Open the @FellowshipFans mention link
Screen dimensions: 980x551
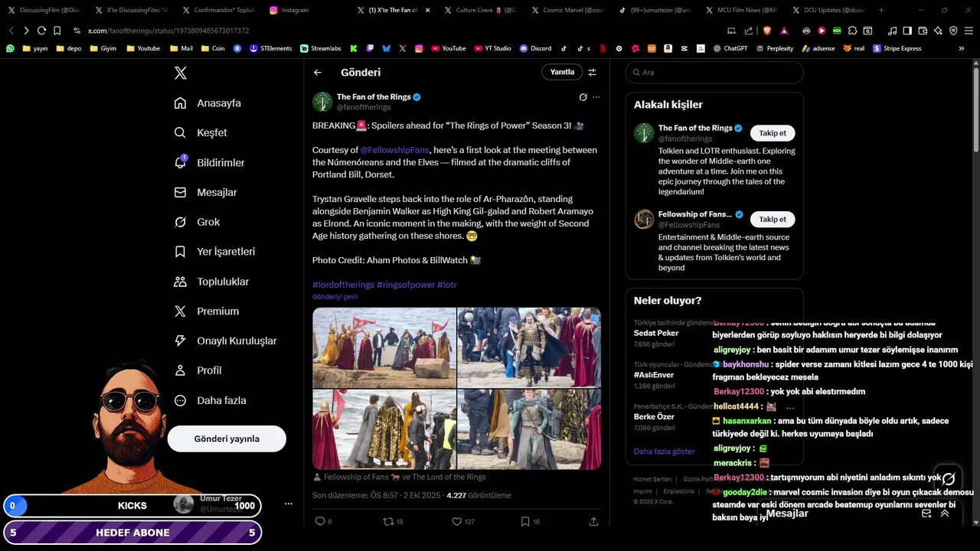(394, 150)
